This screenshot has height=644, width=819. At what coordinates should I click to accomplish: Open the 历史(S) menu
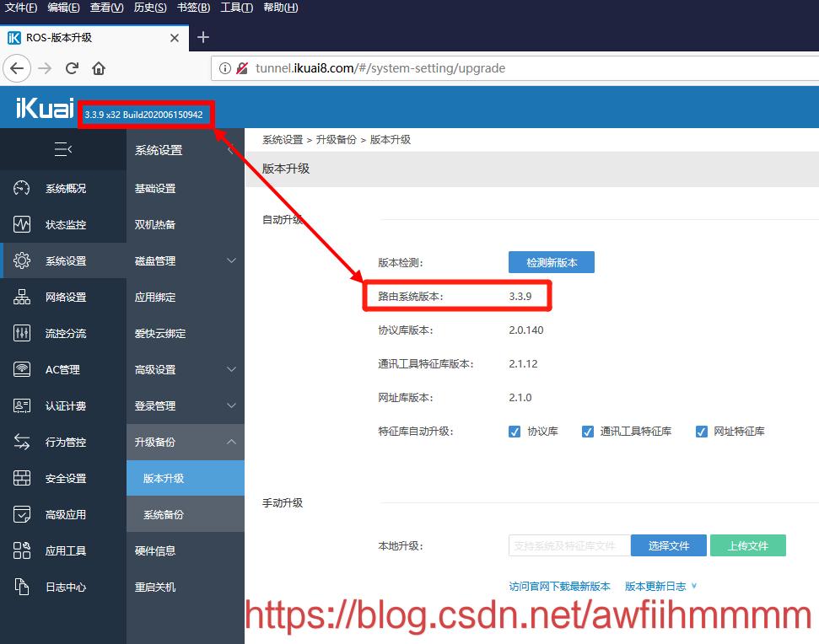coord(150,8)
